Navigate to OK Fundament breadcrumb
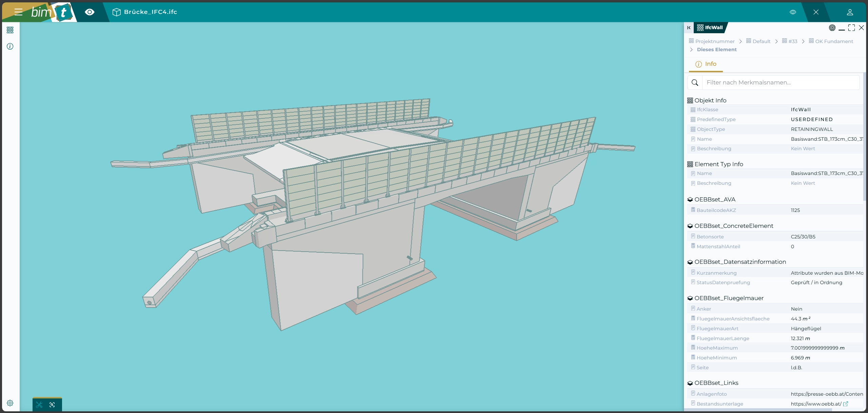 tap(834, 41)
